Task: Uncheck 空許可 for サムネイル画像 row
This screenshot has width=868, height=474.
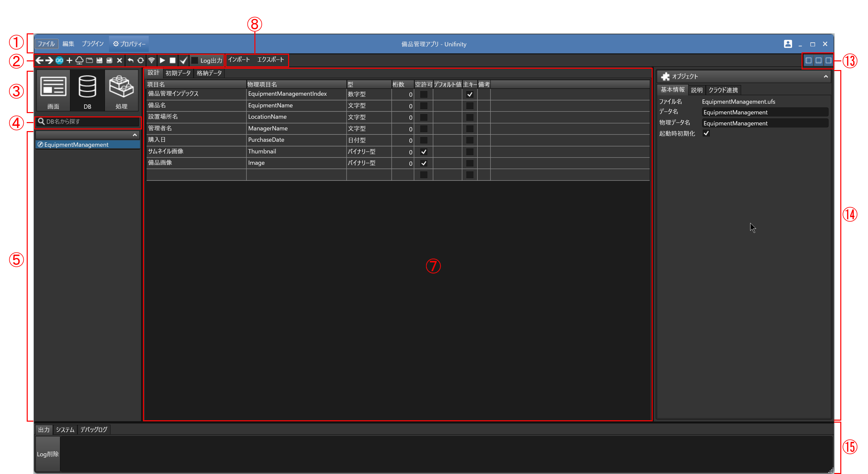Action: pyautogui.click(x=424, y=152)
